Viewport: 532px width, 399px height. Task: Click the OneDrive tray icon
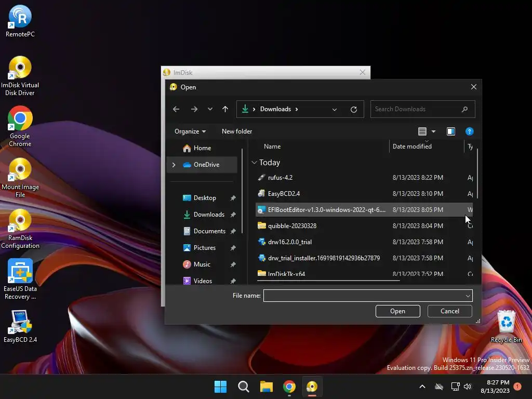[x=439, y=387]
